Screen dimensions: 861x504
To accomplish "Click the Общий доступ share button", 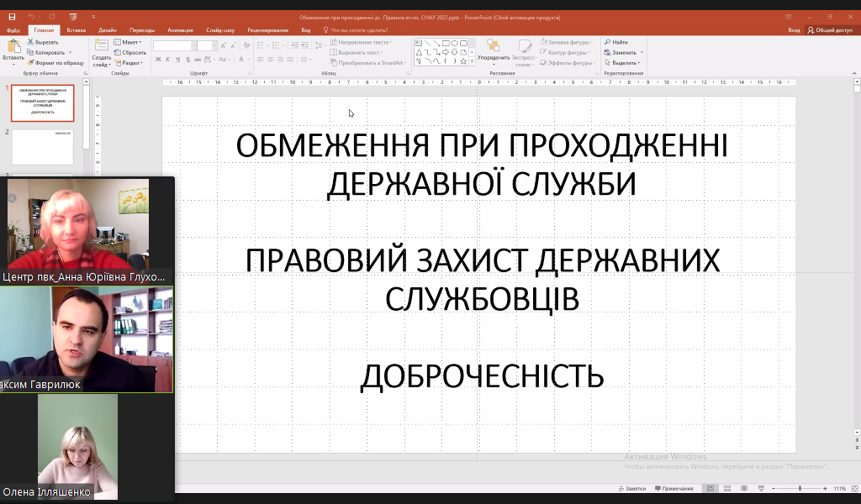I will pyautogui.click(x=832, y=29).
